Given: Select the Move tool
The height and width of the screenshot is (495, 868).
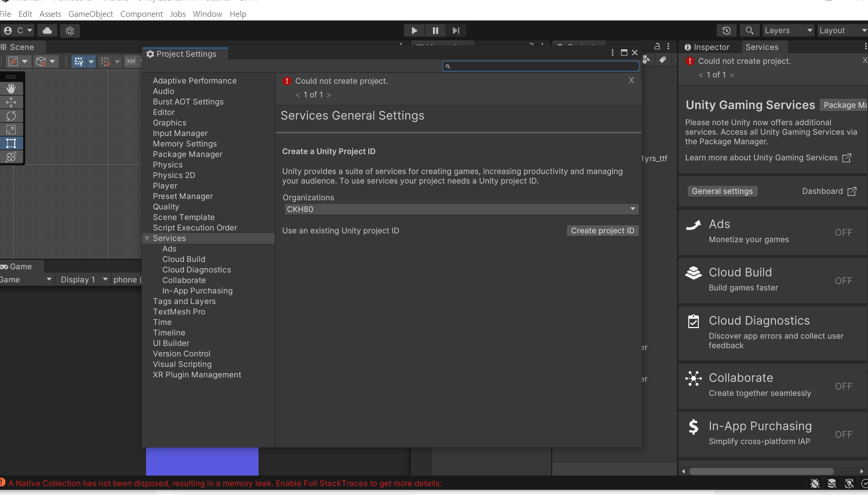Looking at the screenshot, I should point(11,102).
